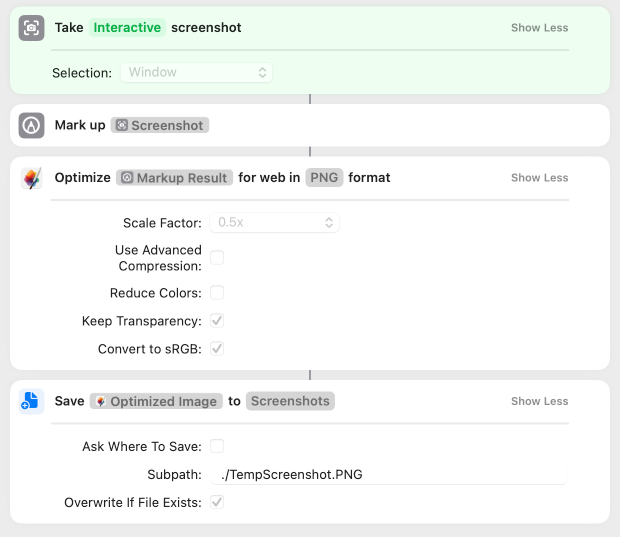Click the Take Screenshot action camera icon
This screenshot has width=620, height=537.
[31, 28]
